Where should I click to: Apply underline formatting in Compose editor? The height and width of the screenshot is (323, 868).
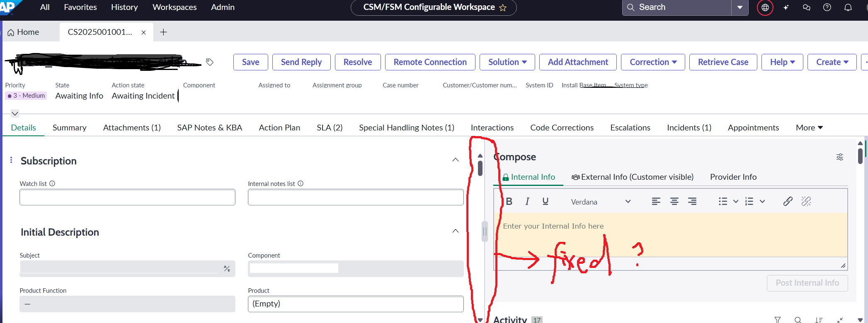pyautogui.click(x=546, y=201)
